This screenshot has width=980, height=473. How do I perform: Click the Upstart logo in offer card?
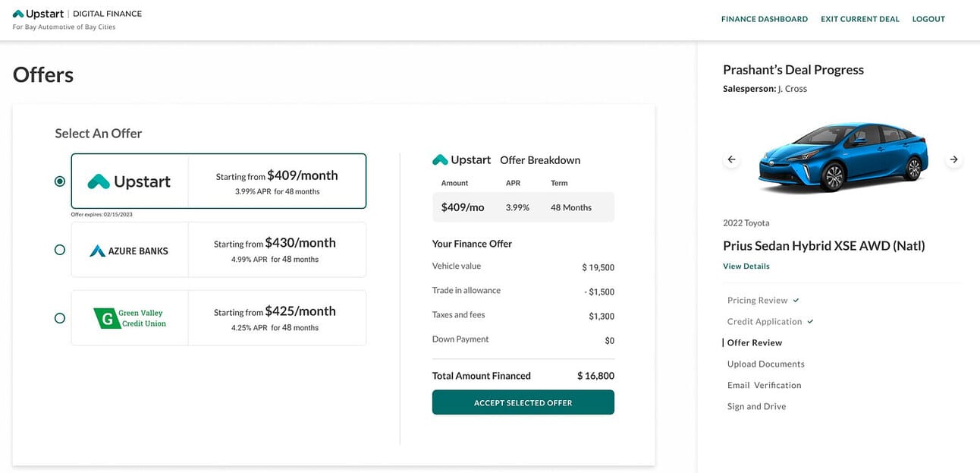coord(129,181)
